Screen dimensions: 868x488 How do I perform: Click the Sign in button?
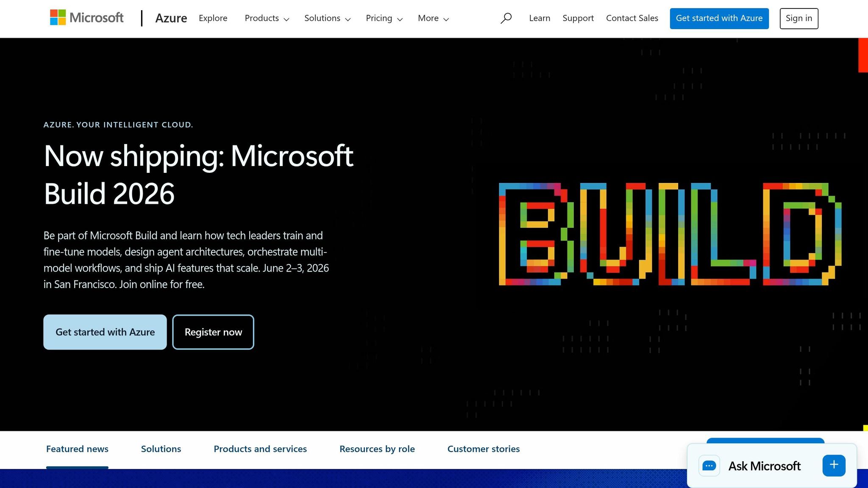point(799,18)
